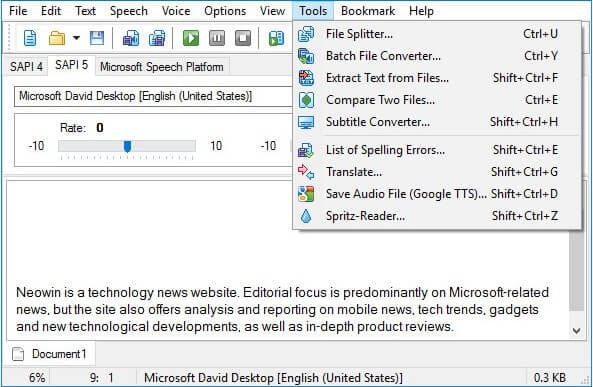Select Extract Text from Files entry
The width and height of the screenshot is (593, 387).
click(x=437, y=78)
